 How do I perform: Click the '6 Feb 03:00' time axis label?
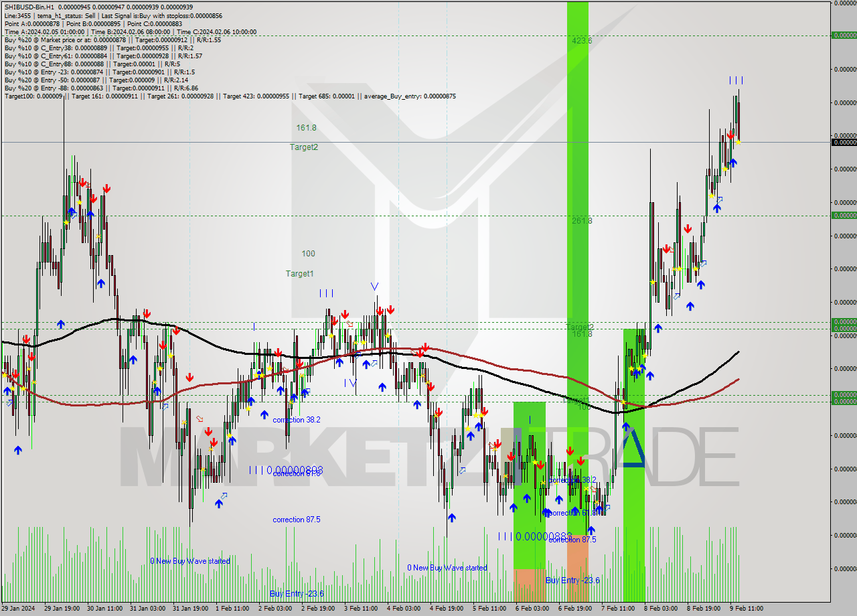pos(532,609)
